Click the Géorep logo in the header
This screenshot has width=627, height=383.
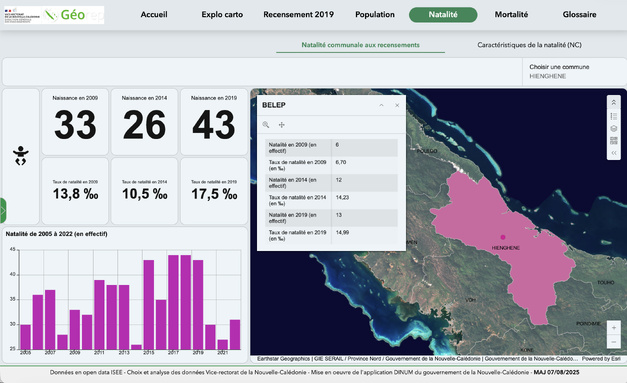(x=54, y=15)
